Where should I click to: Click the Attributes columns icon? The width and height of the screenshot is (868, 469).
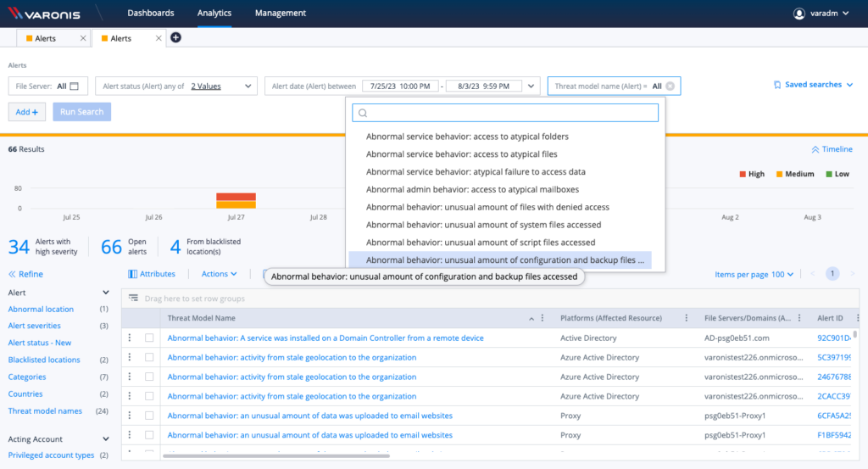tap(133, 274)
